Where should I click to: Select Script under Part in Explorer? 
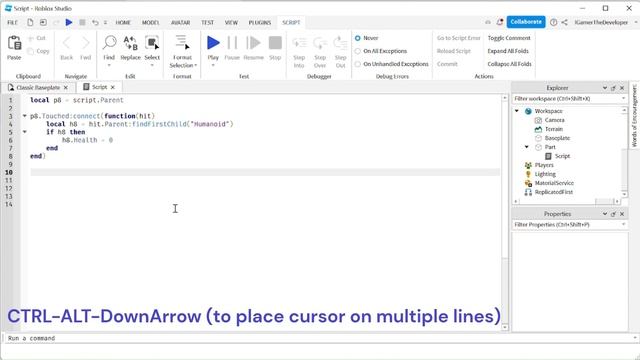[562, 156]
